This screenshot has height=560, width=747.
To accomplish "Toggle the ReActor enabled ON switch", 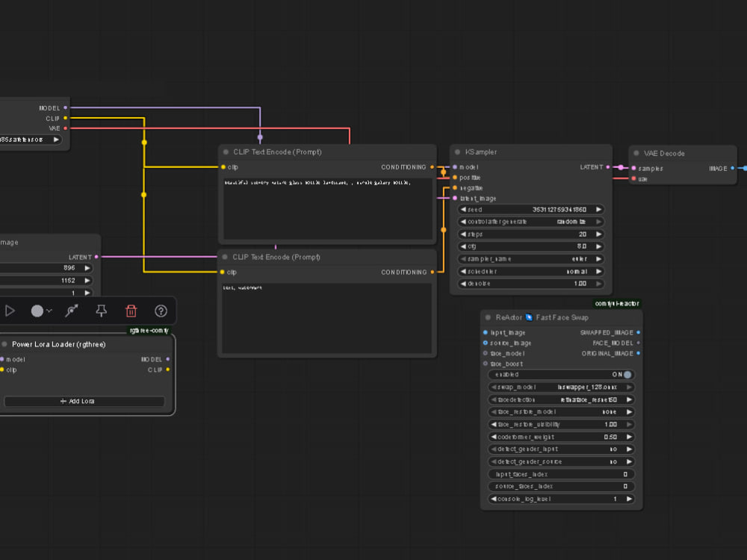I will [x=627, y=375].
